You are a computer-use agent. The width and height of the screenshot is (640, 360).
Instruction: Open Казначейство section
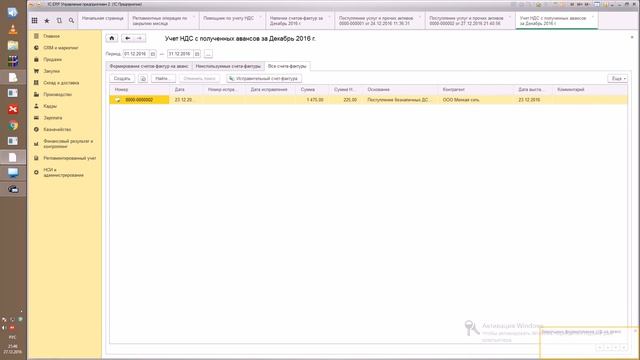pyautogui.click(x=57, y=129)
